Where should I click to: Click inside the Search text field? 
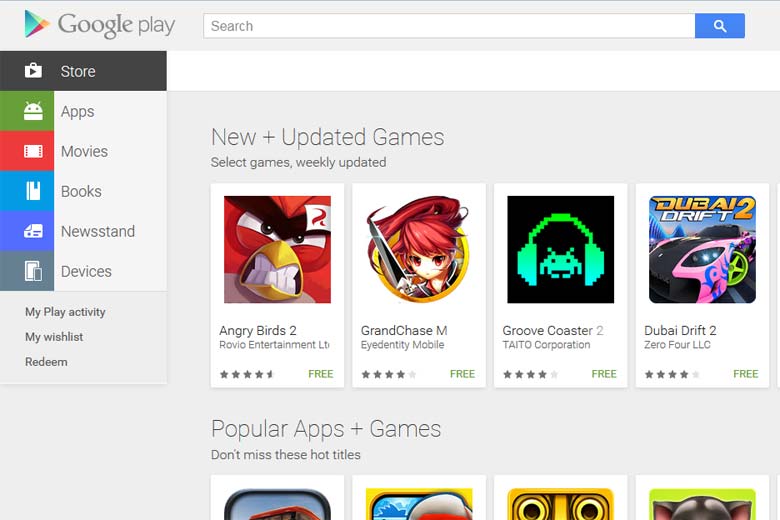coord(449,26)
